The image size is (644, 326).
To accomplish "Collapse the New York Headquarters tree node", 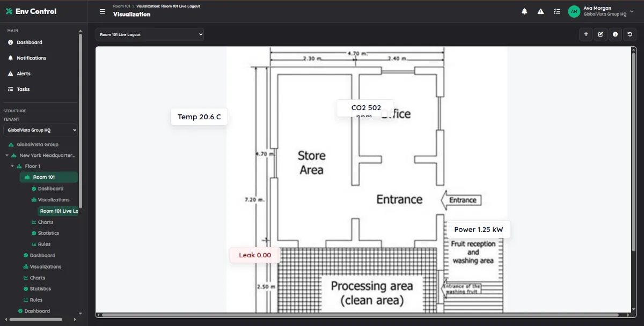I will [x=7, y=156].
